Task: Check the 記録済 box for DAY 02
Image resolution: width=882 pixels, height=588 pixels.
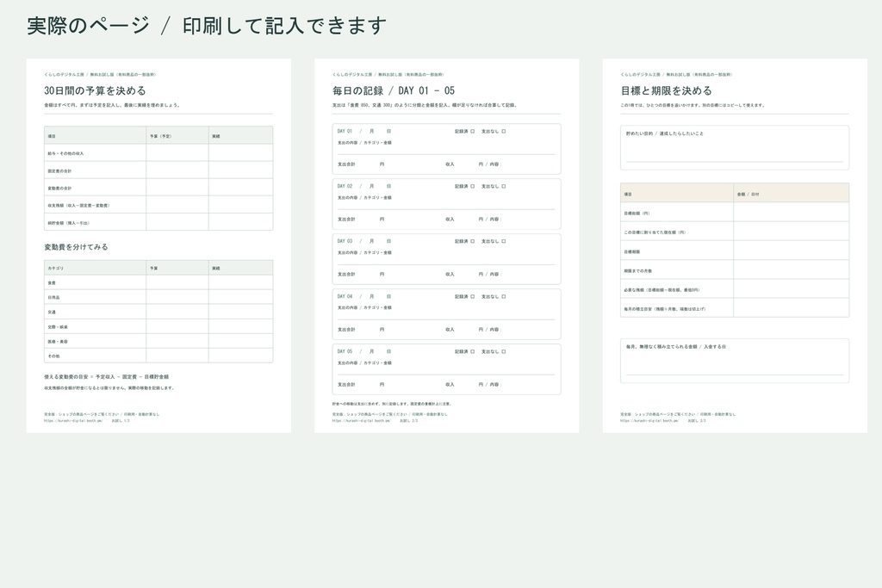Action: click(x=473, y=187)
